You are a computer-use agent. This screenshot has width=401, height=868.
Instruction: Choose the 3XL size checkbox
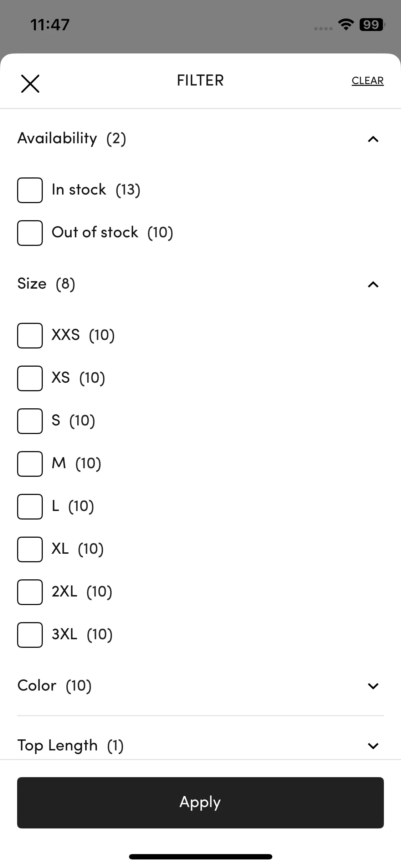point(30,635)
